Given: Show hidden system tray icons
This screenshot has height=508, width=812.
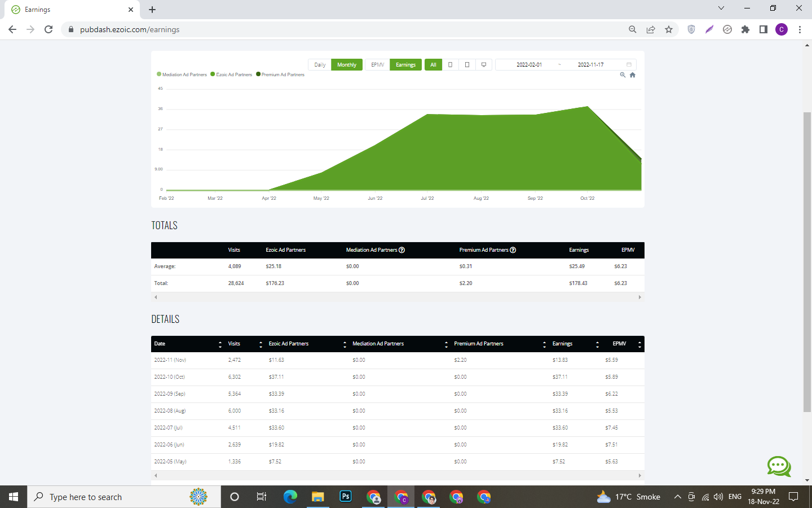Looking at the screenshot, I should coord(677,497).
